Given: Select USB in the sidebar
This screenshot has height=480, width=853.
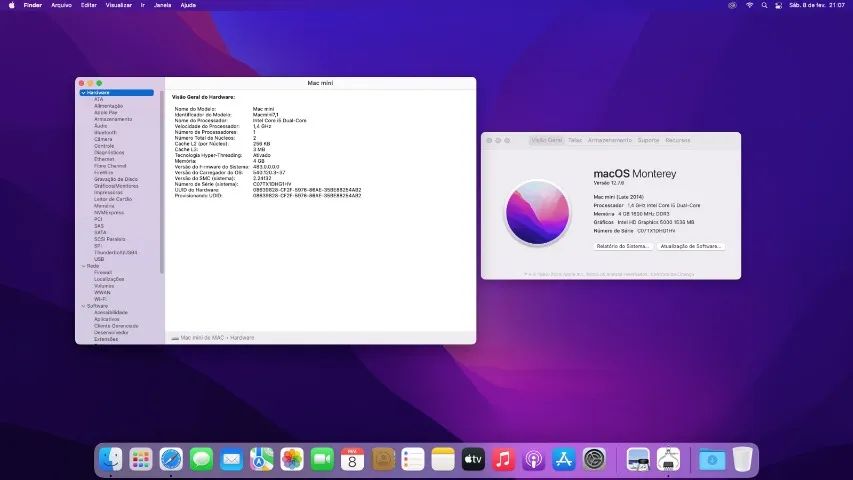Looking at the screenshot, I should (x=99, y=259).
